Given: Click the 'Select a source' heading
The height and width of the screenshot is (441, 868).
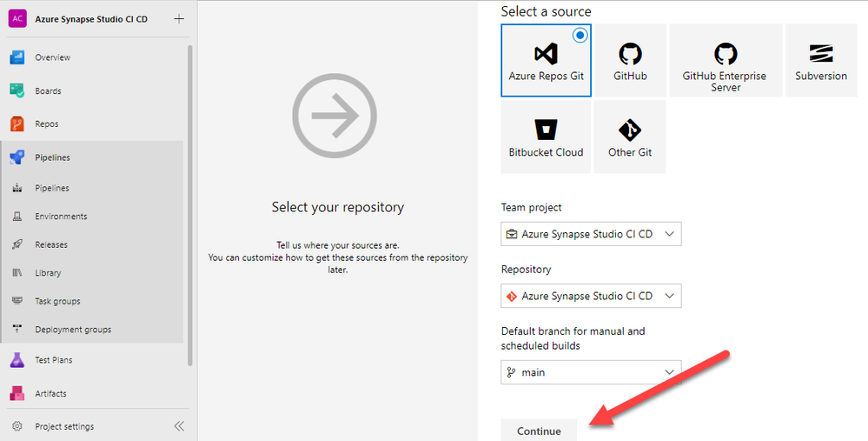Looking at the screenshot, I should pyautogui.click(x=546, y=11).
